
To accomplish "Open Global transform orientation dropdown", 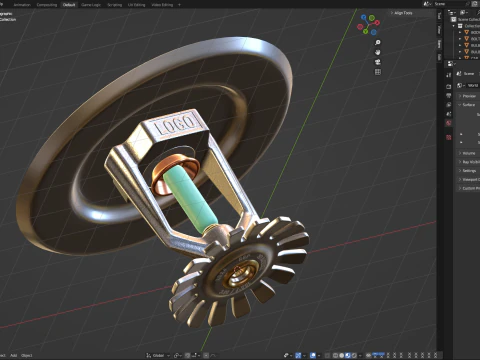I will point(158,355).
